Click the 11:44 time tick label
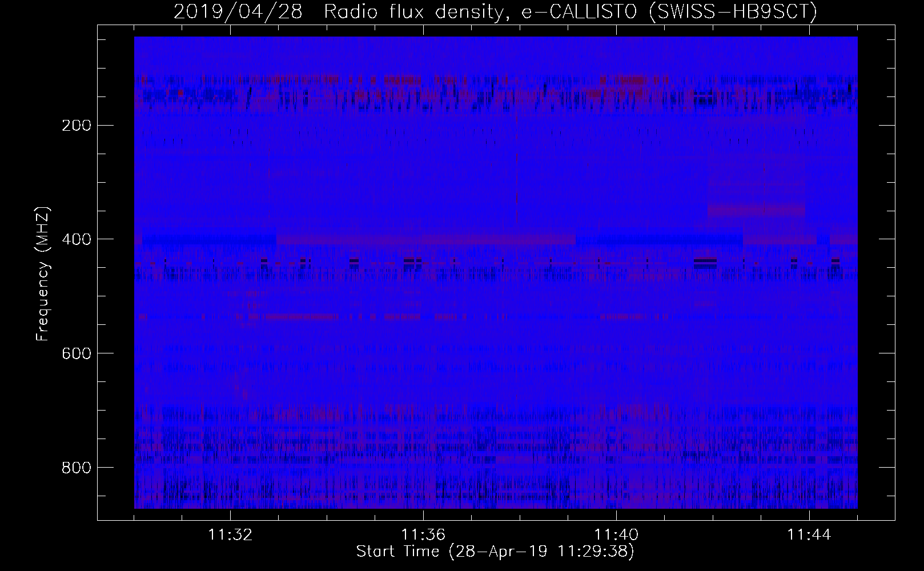Image resolution: width=924 pixels, height=571 pixels. point(809,535)
